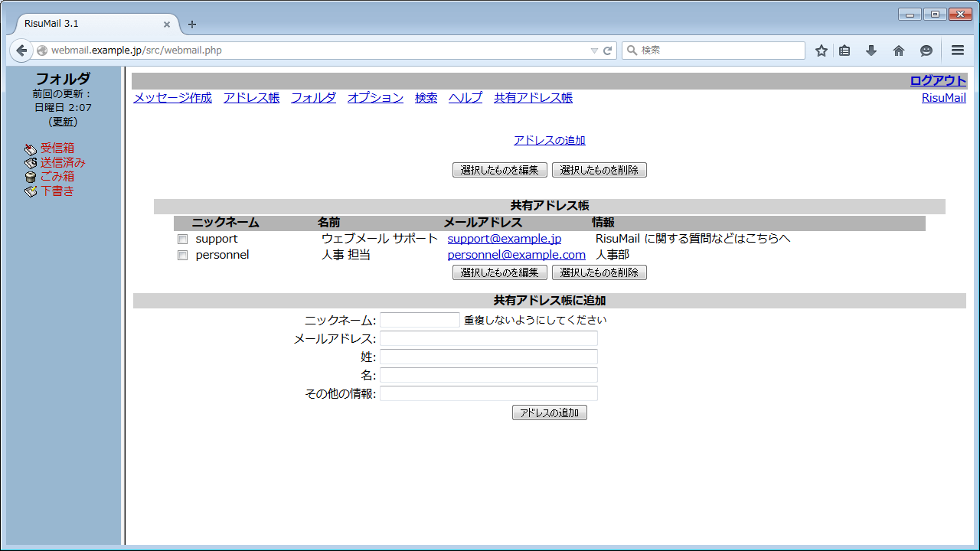Click the personnel@example.com email link

517,255
